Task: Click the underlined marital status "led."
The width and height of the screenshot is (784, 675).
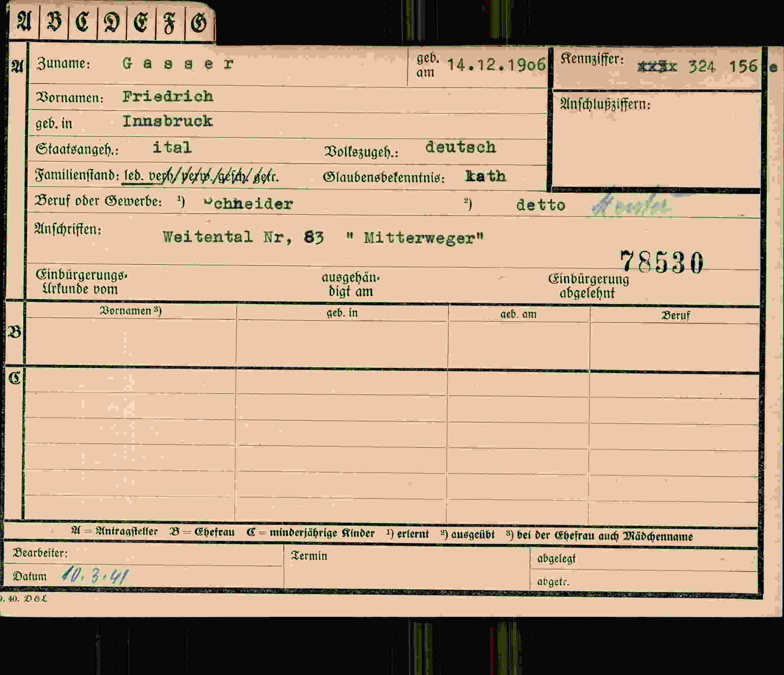Action: click(x=133, y=176)
